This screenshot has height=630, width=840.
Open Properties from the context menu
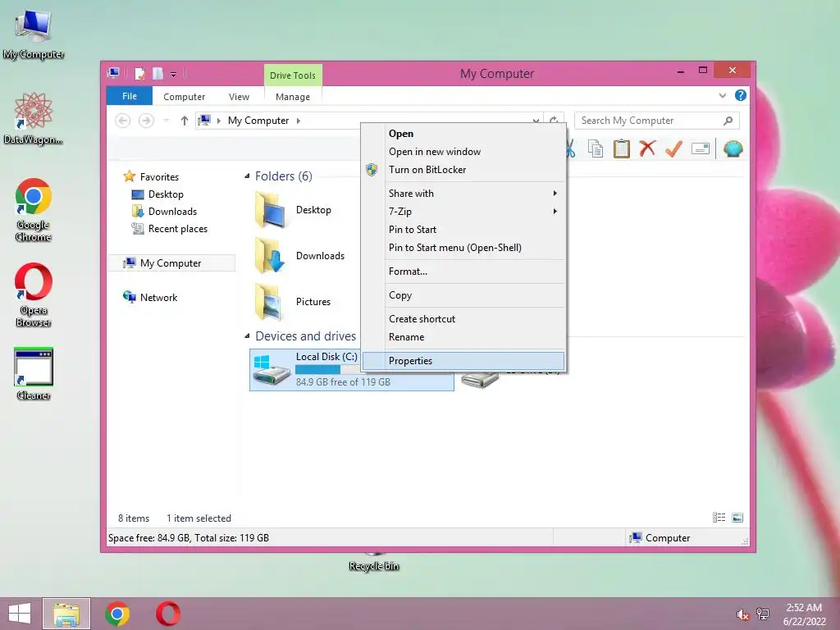click(x=464, y=361)
